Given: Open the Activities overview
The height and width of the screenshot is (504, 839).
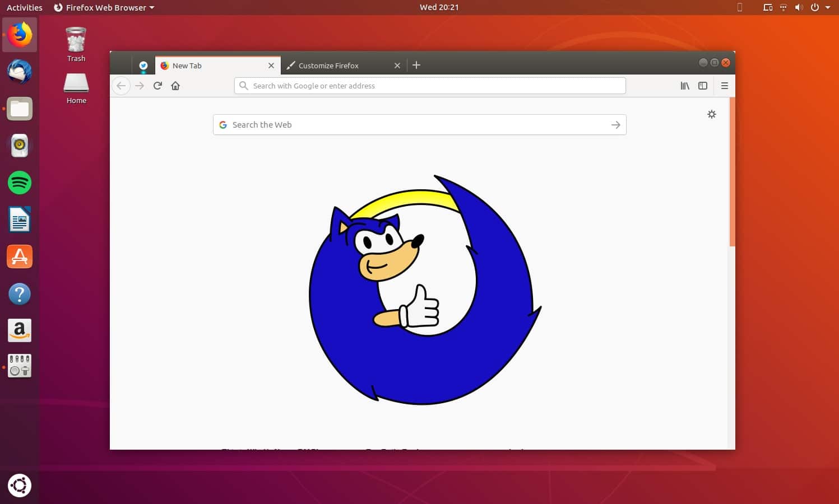Looking at the screenshot, I should click(x=24, y=7).
